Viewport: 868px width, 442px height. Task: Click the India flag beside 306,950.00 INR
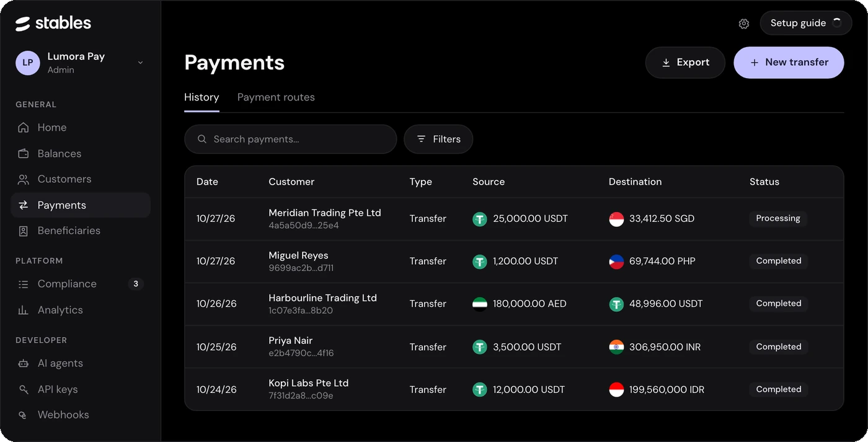pos(616,347)
